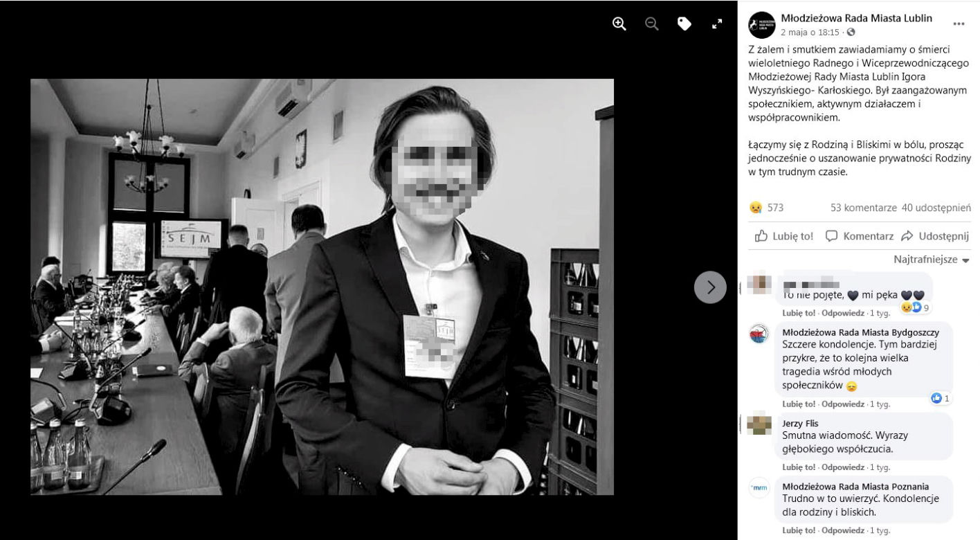Reply to the Młodzieżowa Rada Miasta Poznania comment

click(x=843, y=530)
